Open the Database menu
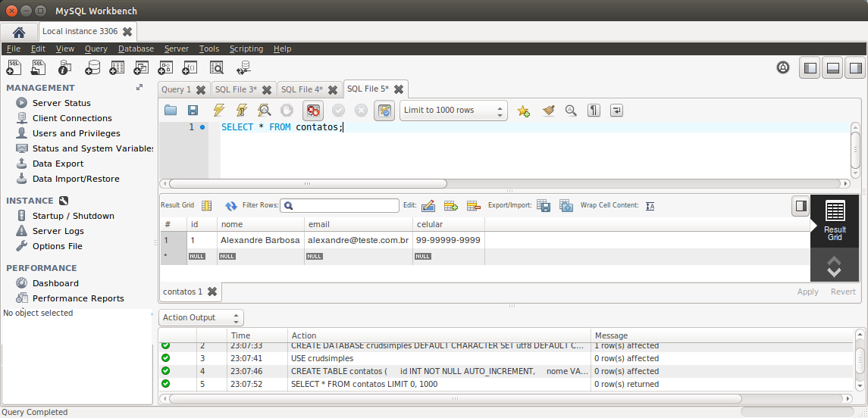868x418 pixels. (136, 48)
